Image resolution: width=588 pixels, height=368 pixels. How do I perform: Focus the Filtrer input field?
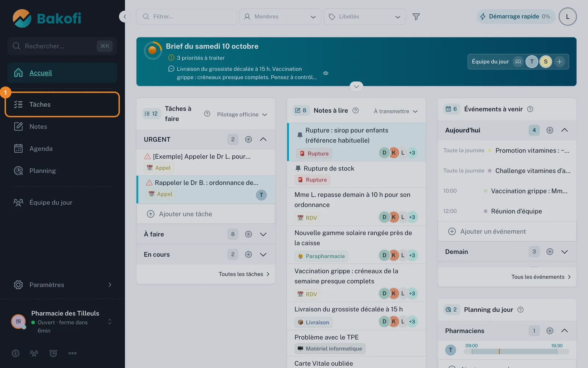coord(186,17)
